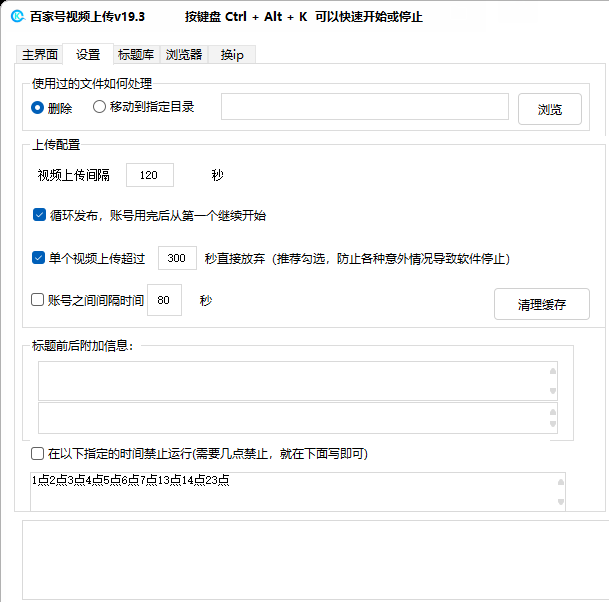
Task: Click up arrow of second title box scrollbar
Action: click(553, 412)
